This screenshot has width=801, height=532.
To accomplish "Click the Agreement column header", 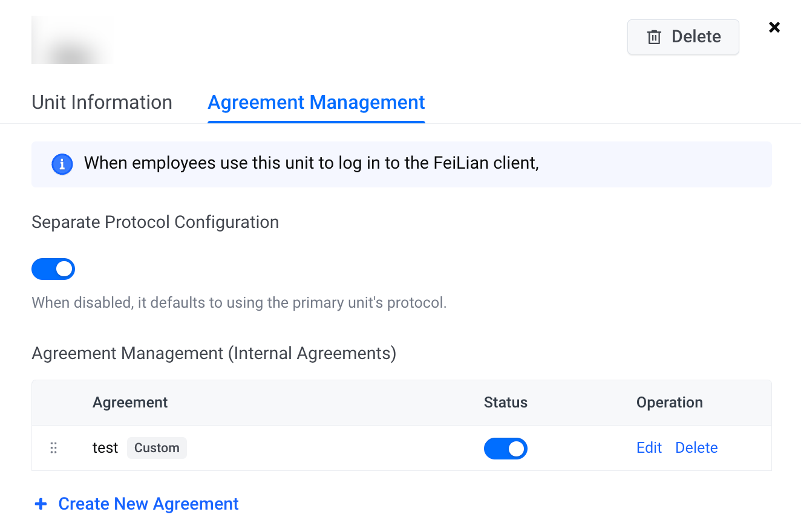I will click(x=130, y=403).
